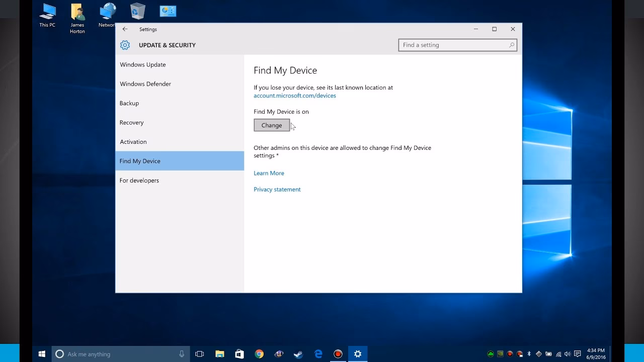Select Windows Update in the sidebar

coord(142,64)
